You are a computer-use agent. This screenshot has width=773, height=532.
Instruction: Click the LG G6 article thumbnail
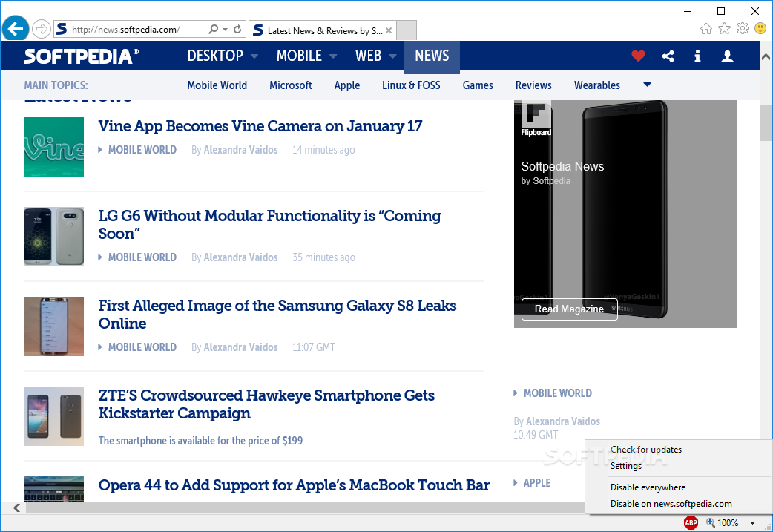[x=54, y=237]
